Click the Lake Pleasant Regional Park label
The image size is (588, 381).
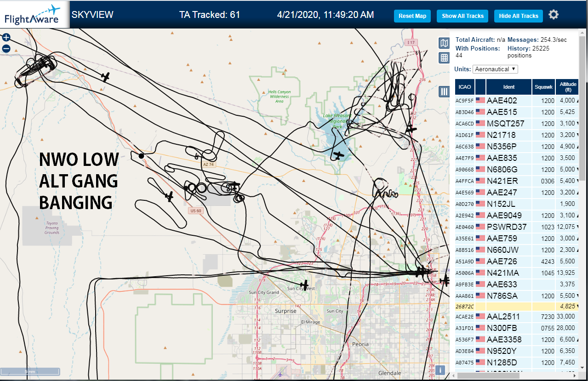click(x=337, y=121)
